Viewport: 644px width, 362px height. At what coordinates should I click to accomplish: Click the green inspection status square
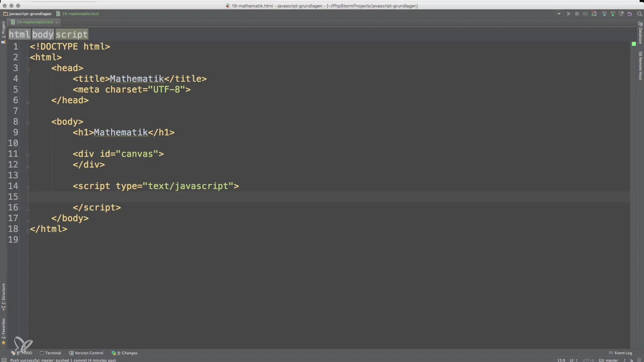pos(634,44)
